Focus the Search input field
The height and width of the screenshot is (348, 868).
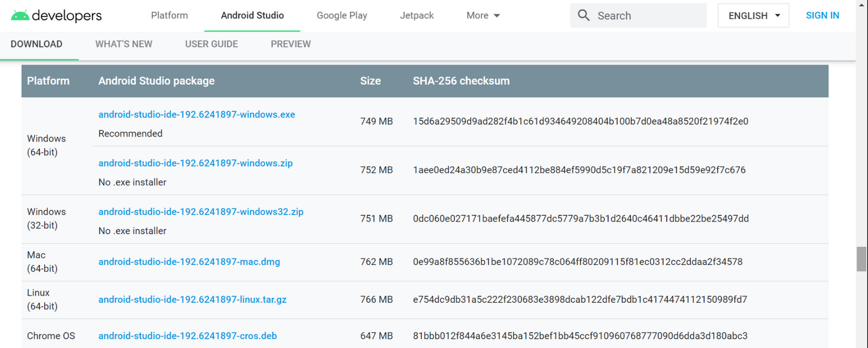coord(639,15)
